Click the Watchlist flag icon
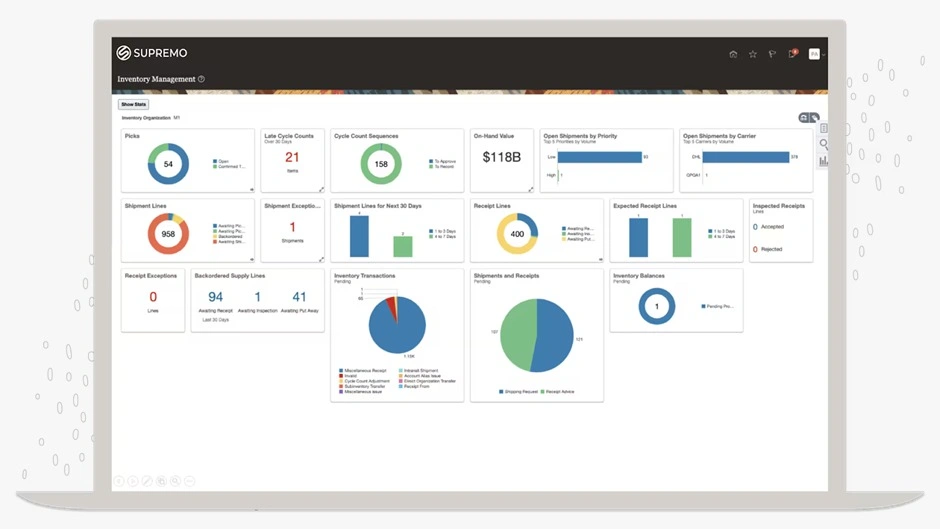The image size is (940, 529). coord(772,54)
